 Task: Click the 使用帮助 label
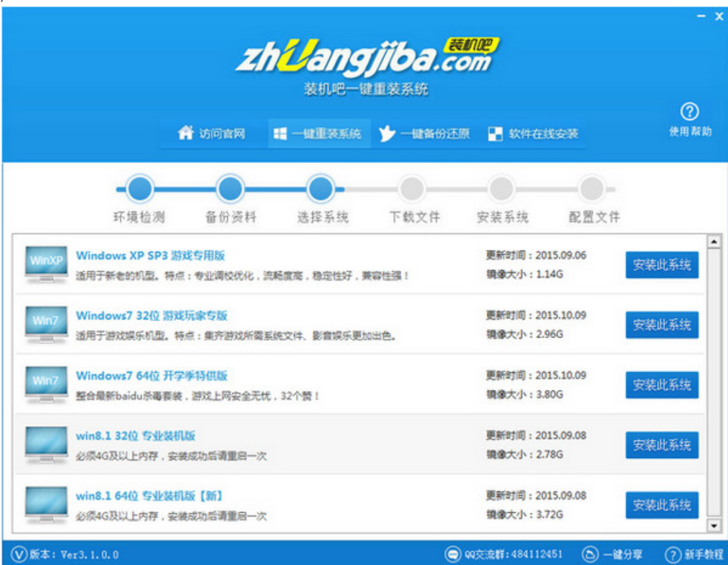(690, 132)
